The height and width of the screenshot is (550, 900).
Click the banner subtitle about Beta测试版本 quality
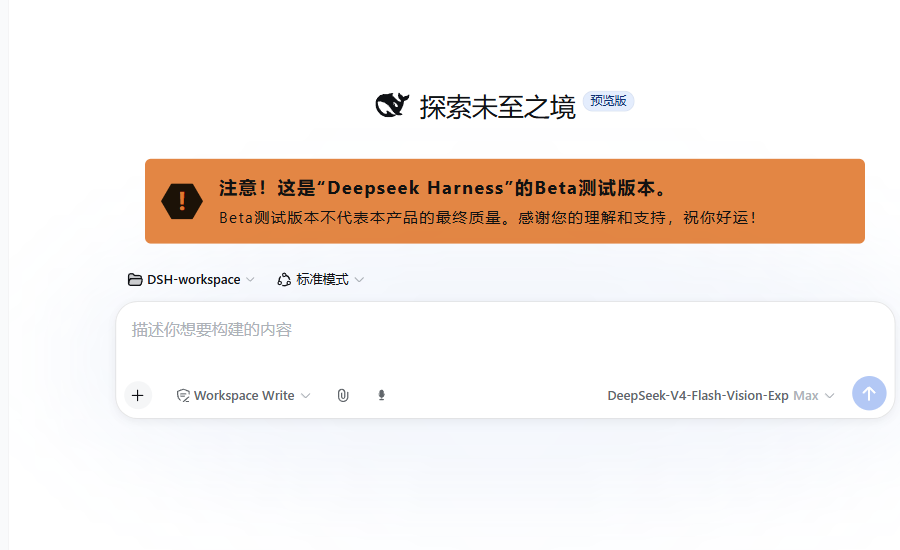488,218
